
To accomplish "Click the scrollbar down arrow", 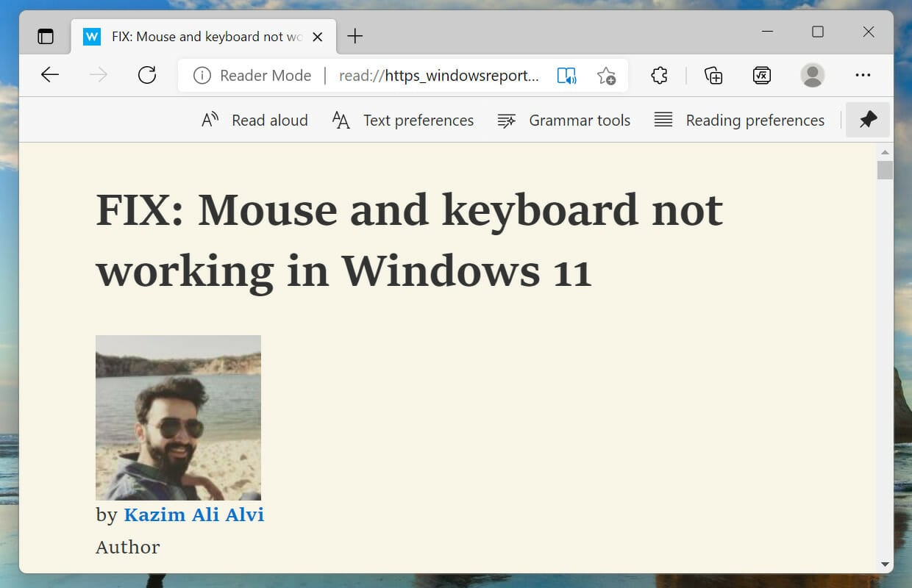I will click(885, 564).
